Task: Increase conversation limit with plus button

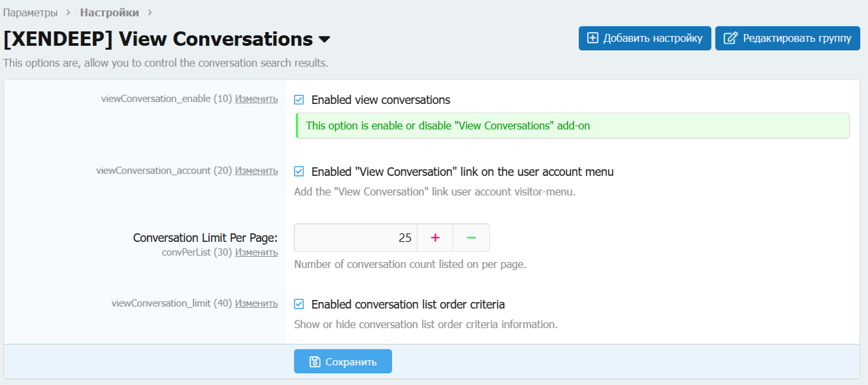Action: tap(435, 238)
